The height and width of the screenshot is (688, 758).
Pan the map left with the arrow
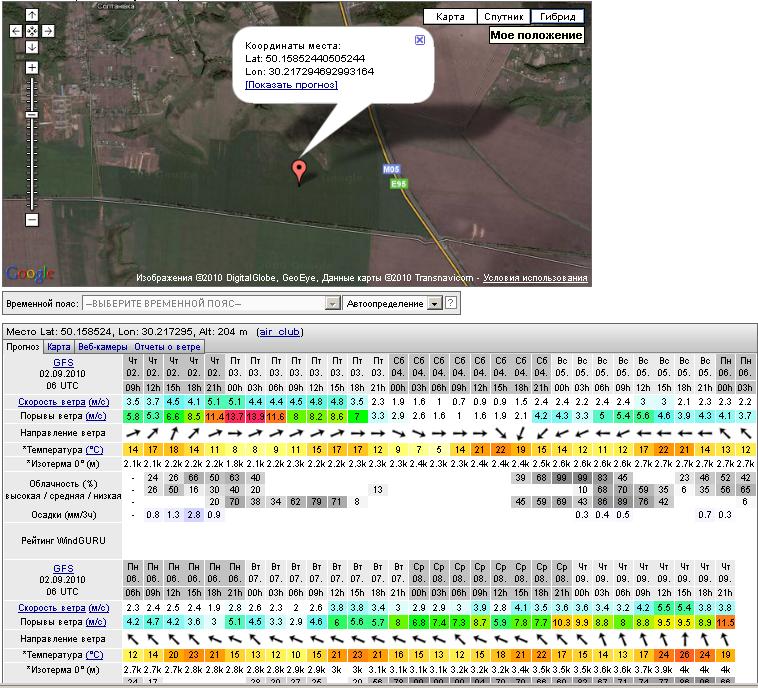pyautogui.click(x=17, y=32)
